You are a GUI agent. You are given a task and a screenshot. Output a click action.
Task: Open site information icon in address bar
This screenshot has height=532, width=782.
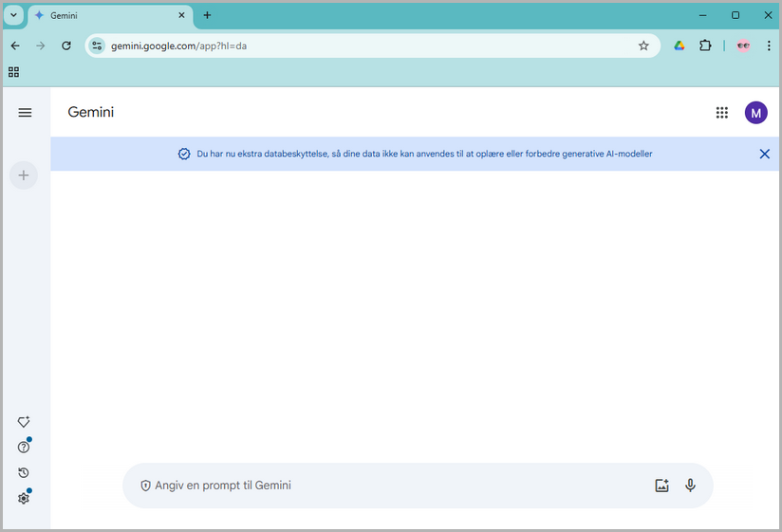(97, 46)
